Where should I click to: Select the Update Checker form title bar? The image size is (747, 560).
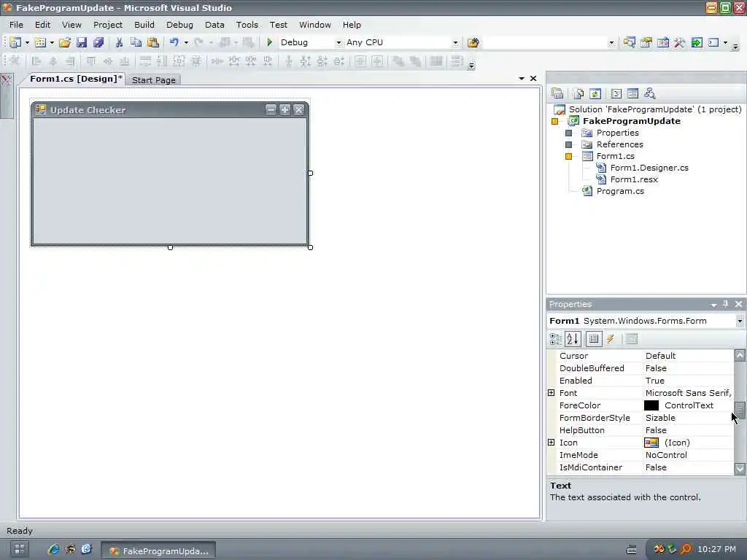click(169, 110)
